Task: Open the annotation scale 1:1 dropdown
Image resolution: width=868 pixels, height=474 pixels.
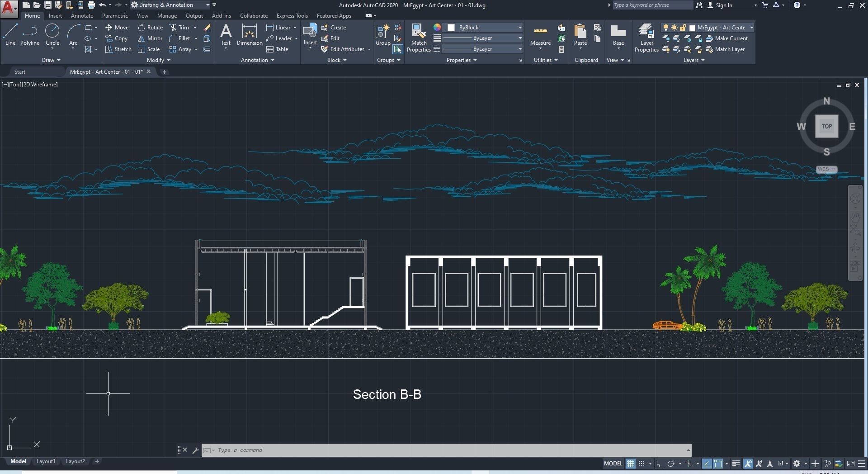Action: pyautogui.click(x=783, y=463)
